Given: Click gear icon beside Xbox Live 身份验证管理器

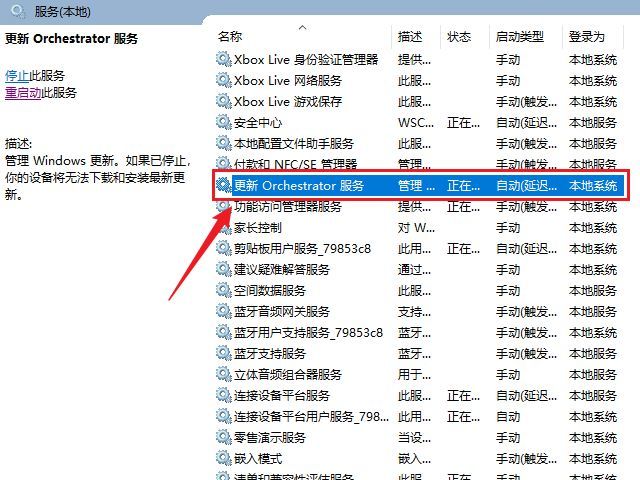Looking at the screenshot, I should point(224,60).
